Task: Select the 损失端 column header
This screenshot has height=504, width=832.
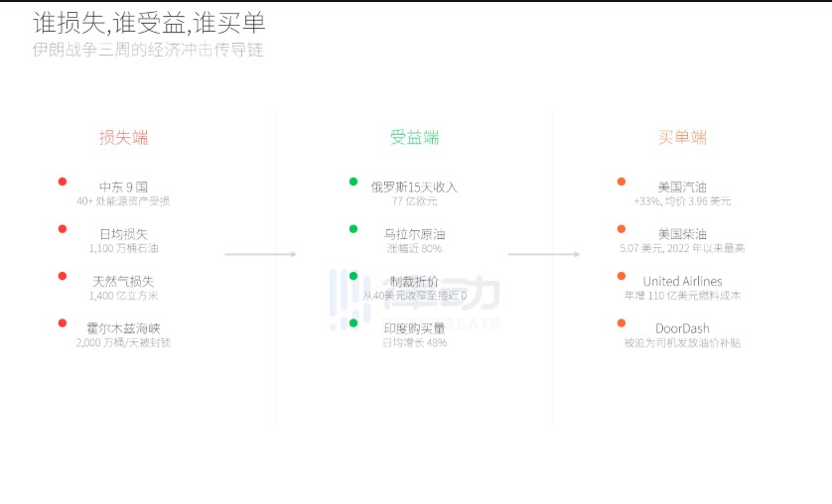Action: [124, 138]
